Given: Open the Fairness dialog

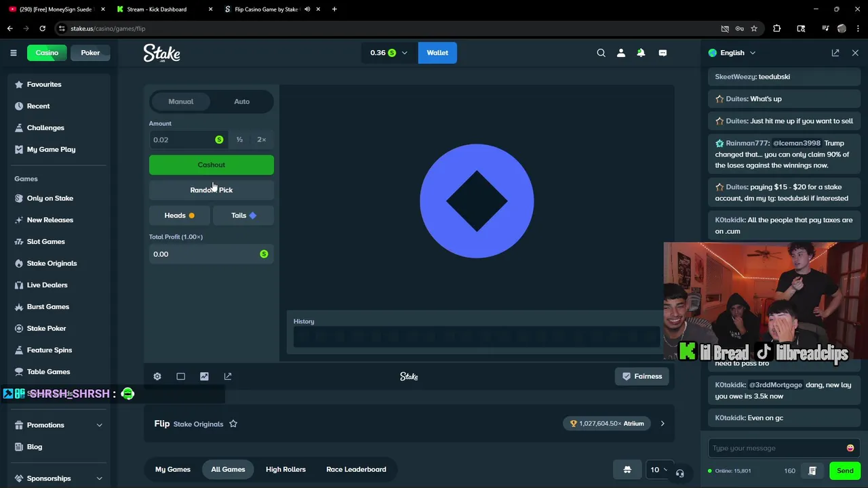Looking at the screenshot, I should [x=642, y=376].
